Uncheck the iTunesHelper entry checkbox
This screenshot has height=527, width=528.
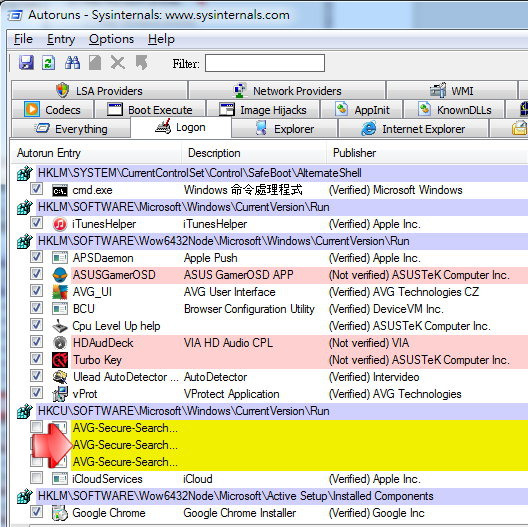(36, 223)
